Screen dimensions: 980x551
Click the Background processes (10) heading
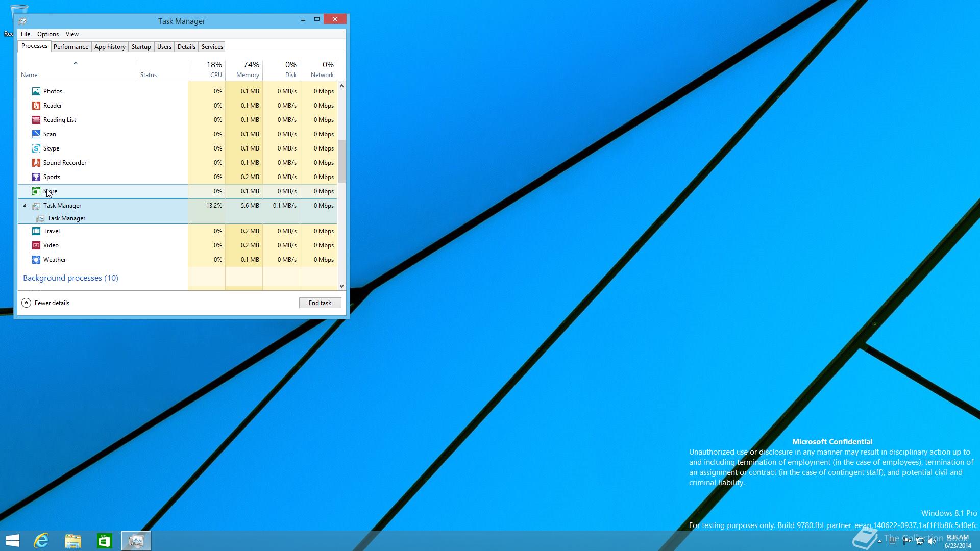pos(70,278)
